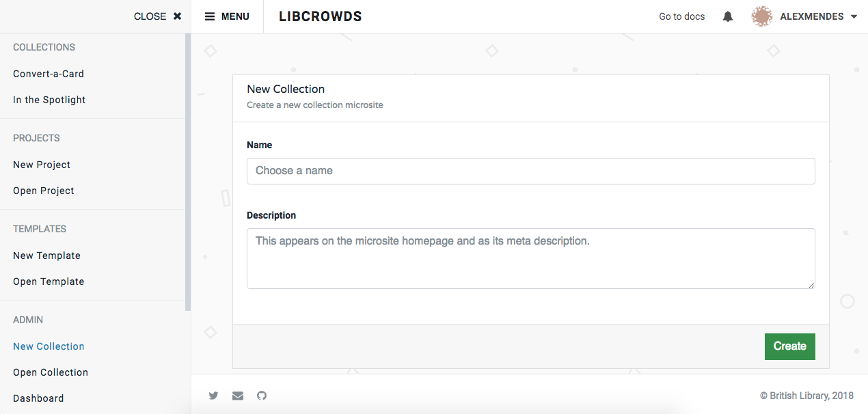Click the email envelope icon in the footer
This screenshot has height=414, width=868.
[237, 396]
